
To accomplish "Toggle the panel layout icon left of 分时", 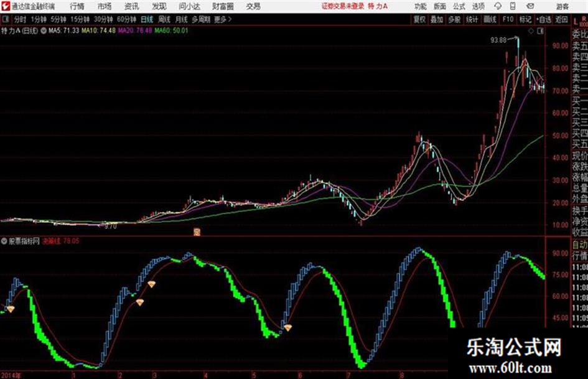I will pyautogui.click(x=5, y=19).
